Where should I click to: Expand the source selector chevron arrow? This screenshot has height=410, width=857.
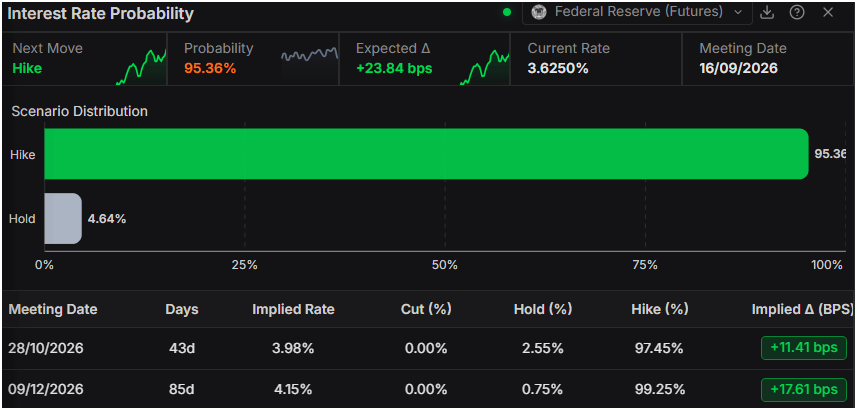738,13
